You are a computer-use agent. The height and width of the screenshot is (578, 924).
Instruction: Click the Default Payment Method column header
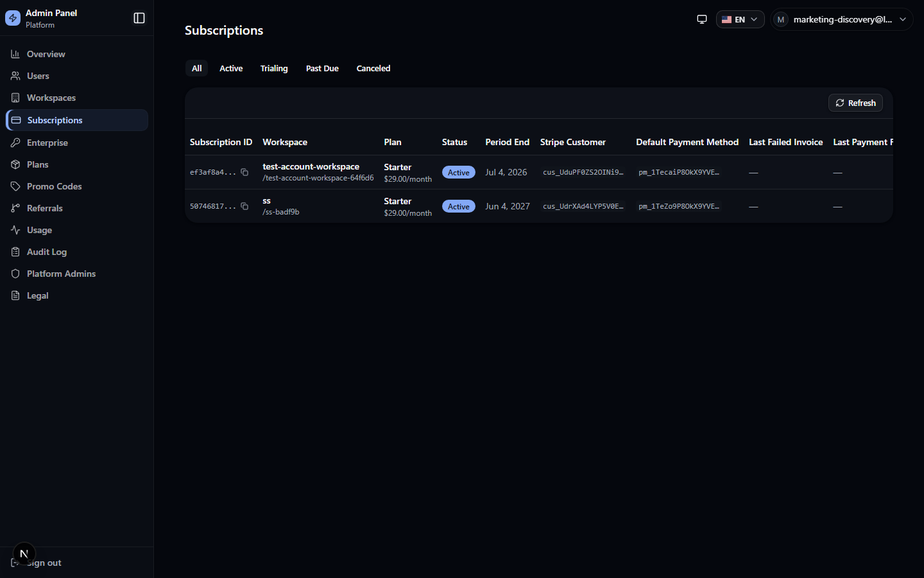[x=687, y=142]
